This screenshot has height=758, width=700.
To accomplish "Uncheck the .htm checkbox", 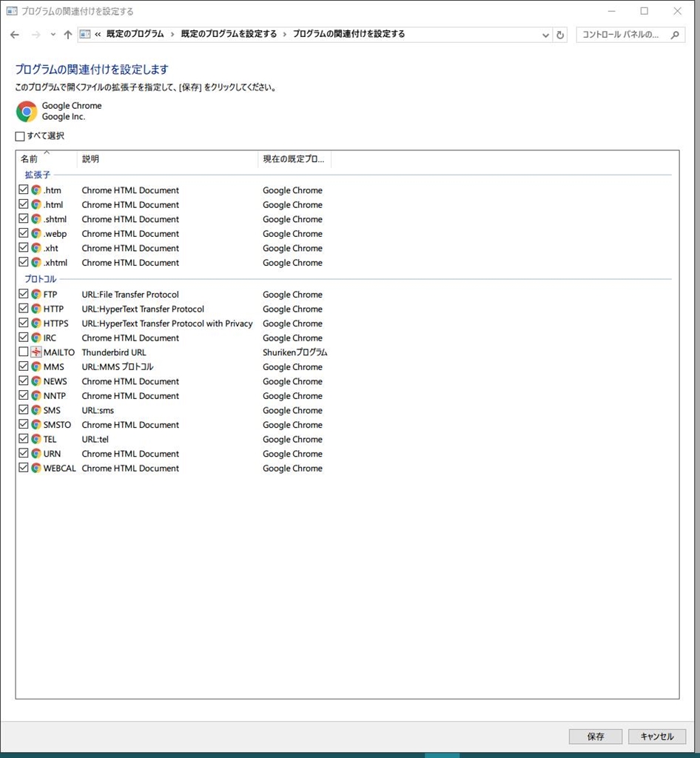I will click(x=23, y=189).
